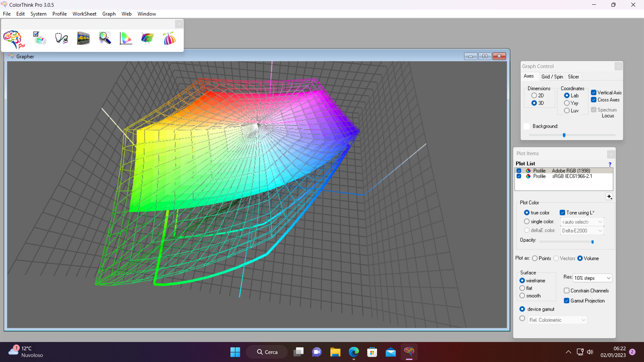This screenshot has width=644, height=362.
Task: Expand the single color auto select dropdown
Action: pos(582,222)
